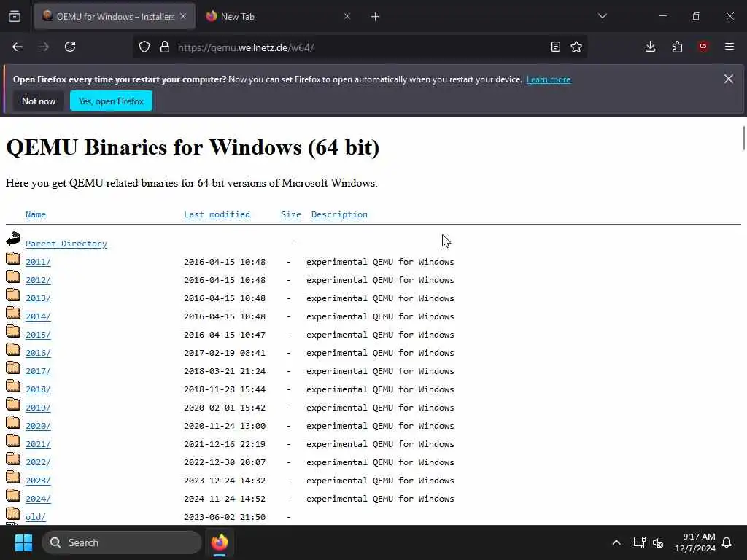Open the 2022/ folder link
The image size is (747, 560).
click(x=38, y=462)
